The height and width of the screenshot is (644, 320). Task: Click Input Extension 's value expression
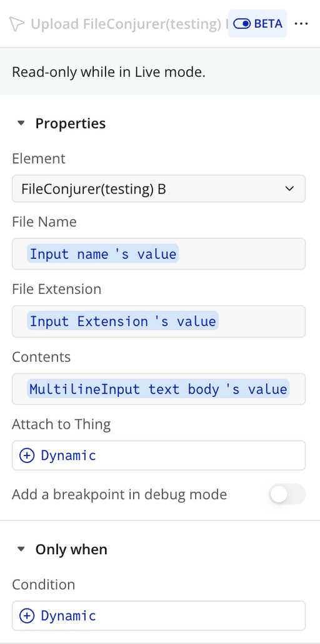coord(122,321)
